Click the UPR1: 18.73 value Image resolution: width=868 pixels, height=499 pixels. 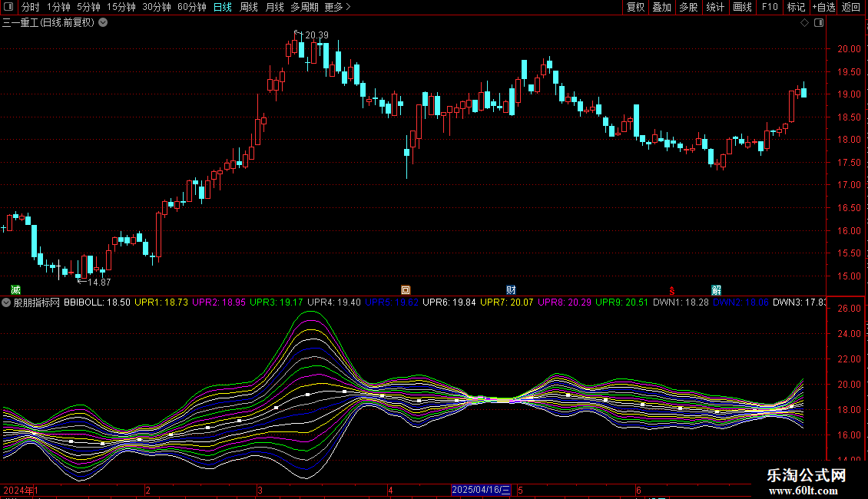[161, 302]
